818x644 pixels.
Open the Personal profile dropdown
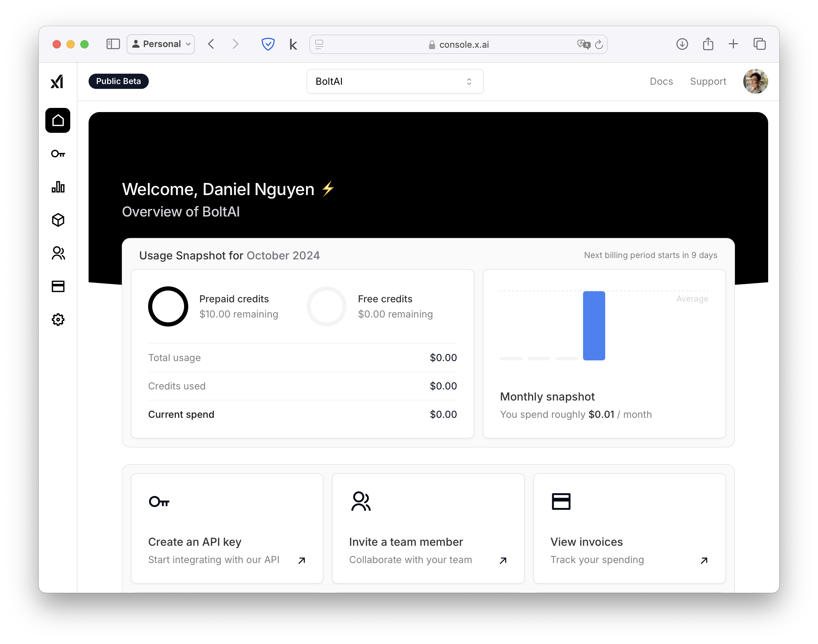[x=161, y=44]
